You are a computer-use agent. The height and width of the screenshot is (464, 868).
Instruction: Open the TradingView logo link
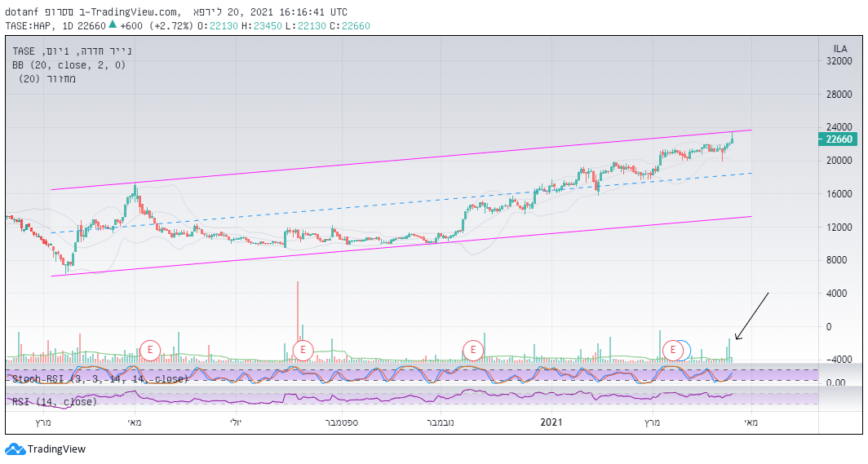pos(46,449)
